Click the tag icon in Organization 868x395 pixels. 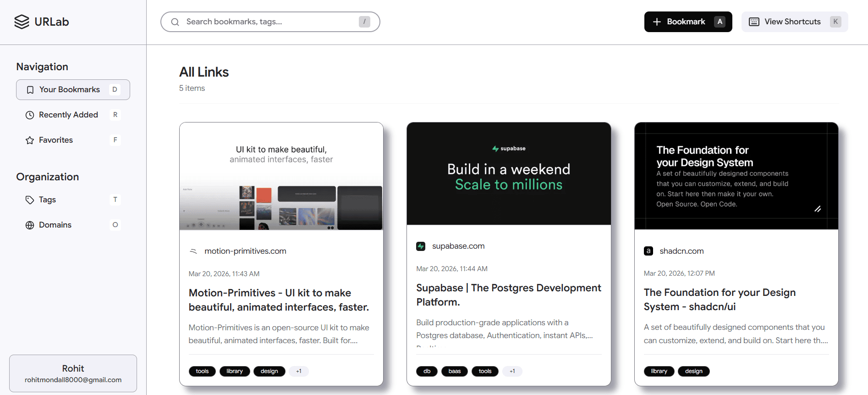[x=30, y=200]
